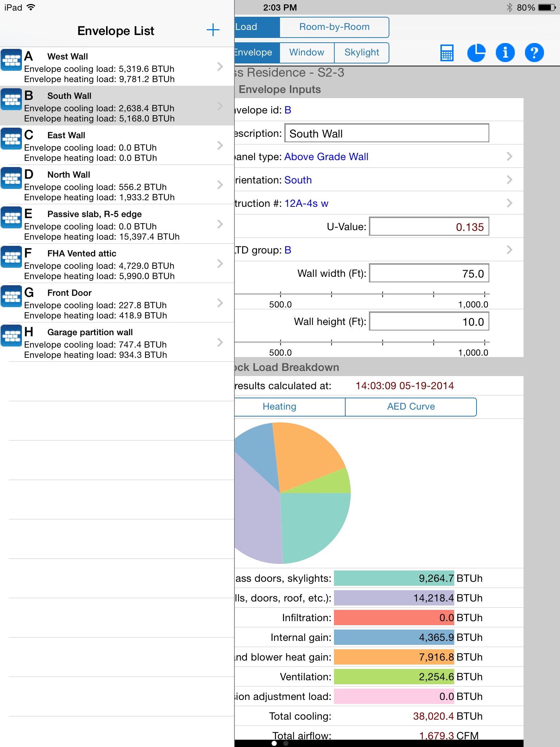Edit the U-Value field

pos(429,227)
